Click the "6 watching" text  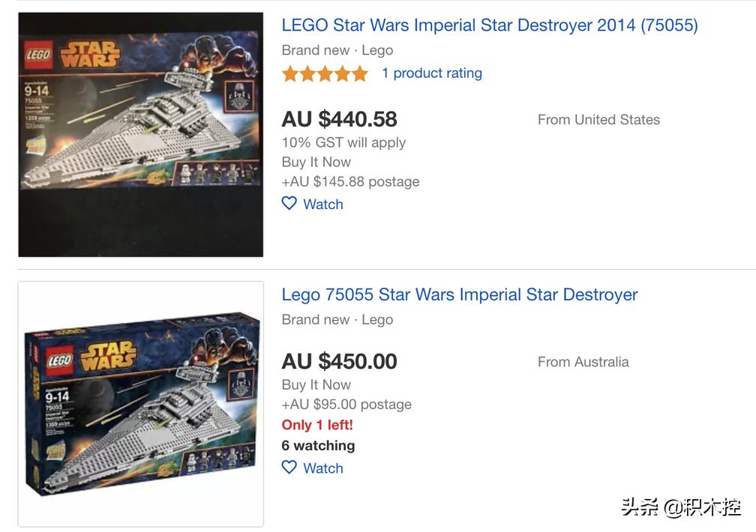point(318,445)
